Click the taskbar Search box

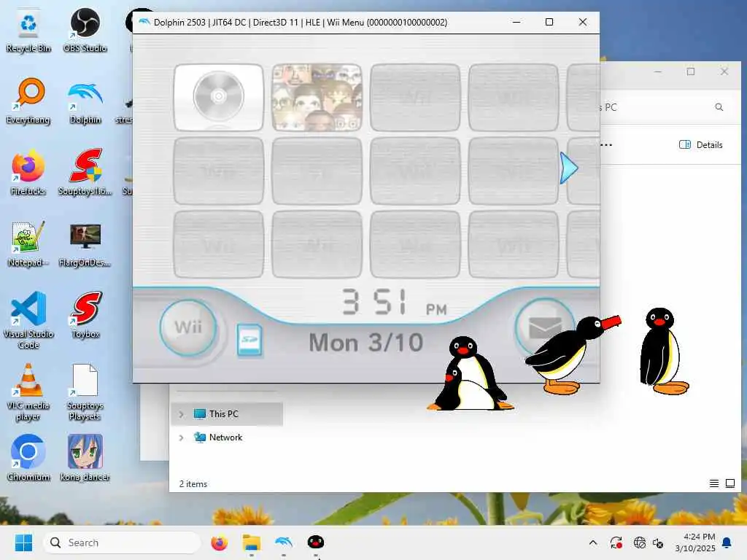[122, 542]
